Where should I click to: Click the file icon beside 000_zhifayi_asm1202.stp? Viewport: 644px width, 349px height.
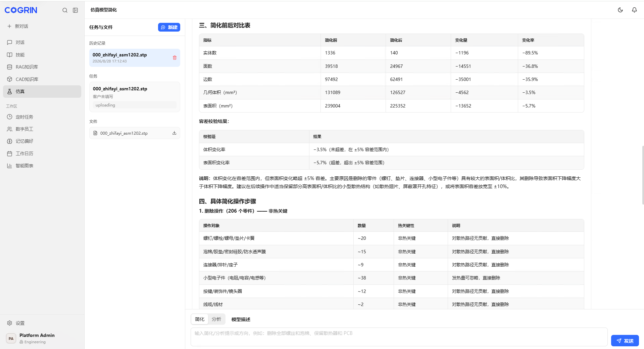point(95,133)
